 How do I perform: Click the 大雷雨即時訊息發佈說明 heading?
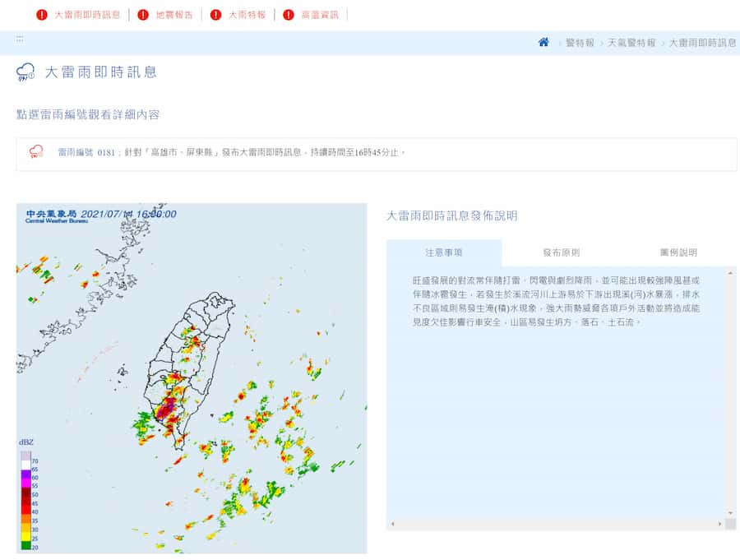coord(451,215)
